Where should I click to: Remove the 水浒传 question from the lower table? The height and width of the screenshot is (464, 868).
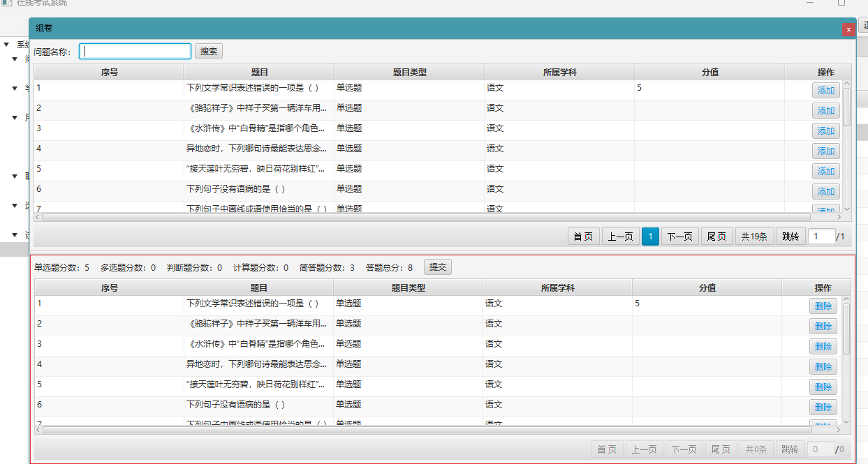pyautogui.click(x=823, y=347)
